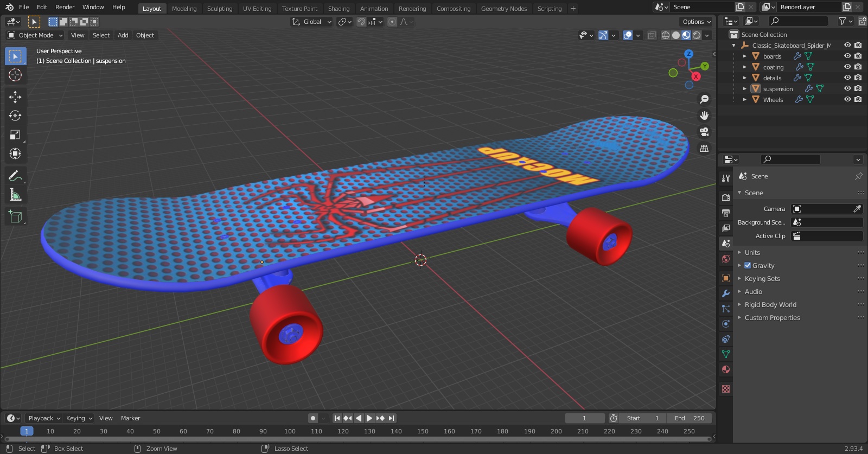The height and width of the screenshot is (454, 868).
Task: Activate the Move tool
Action: pyautogui.click(x=15, y=97)
